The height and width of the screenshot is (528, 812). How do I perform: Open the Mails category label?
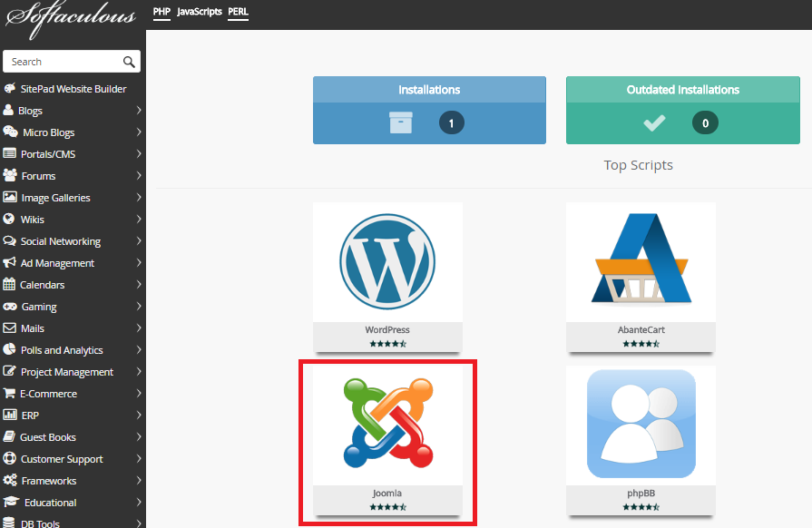tap(33, 328)
